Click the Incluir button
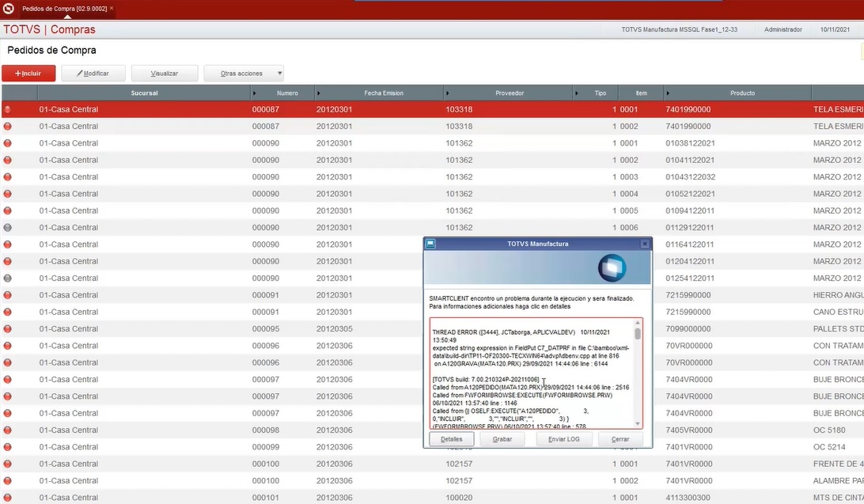864x504 pixels. tap(28, 74)
